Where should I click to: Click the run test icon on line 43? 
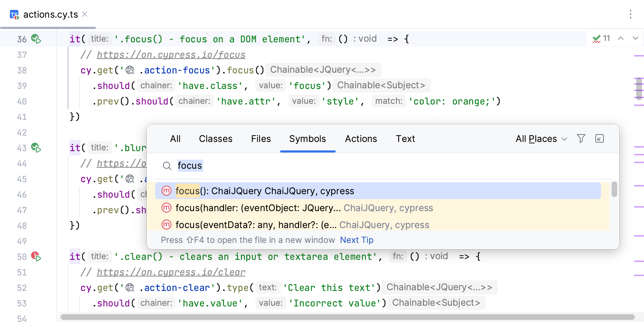pos(36,148)
